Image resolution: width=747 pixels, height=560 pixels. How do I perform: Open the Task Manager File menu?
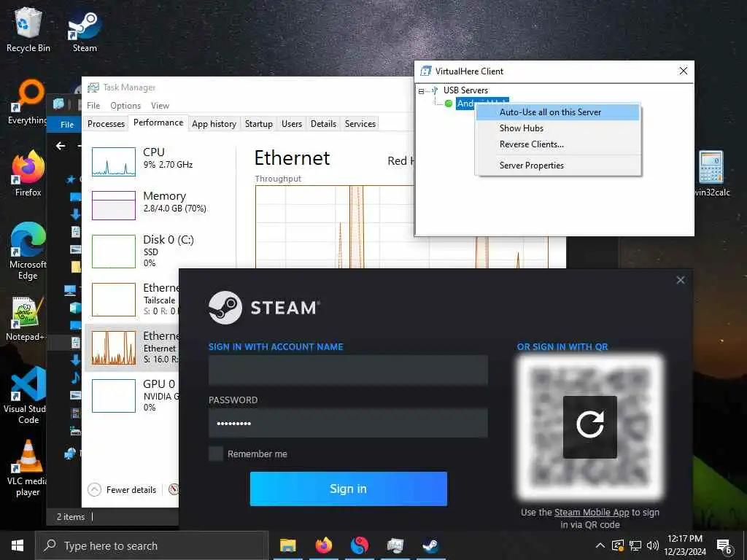[93, 105]
